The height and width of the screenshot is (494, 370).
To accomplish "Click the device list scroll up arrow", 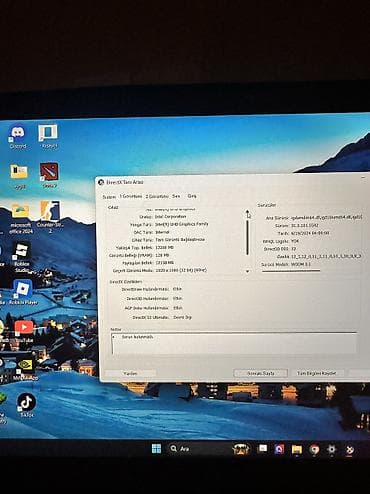I will pos(247,211).
